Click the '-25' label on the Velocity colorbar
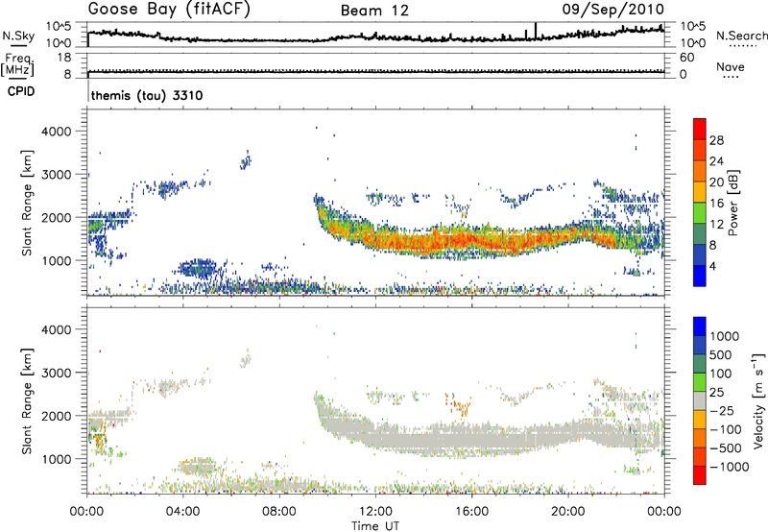Viewport: 768px width, 532px height. (722, 410)
